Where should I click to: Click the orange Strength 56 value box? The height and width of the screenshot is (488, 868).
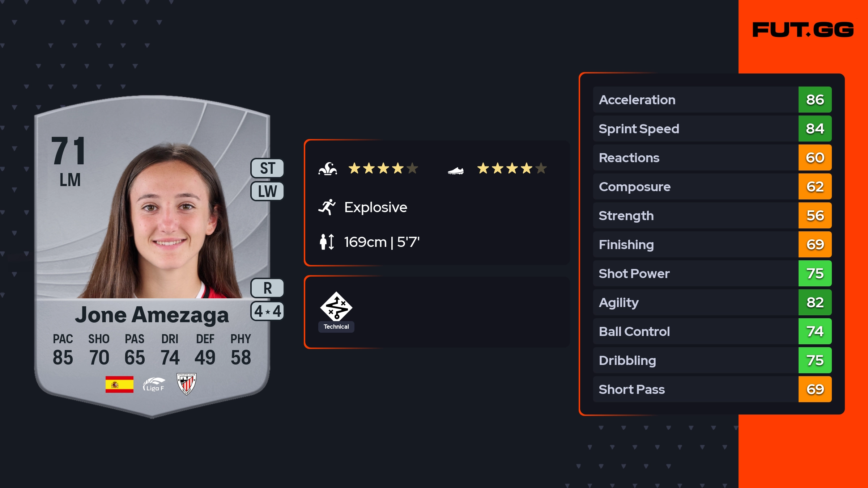(815, 215)
